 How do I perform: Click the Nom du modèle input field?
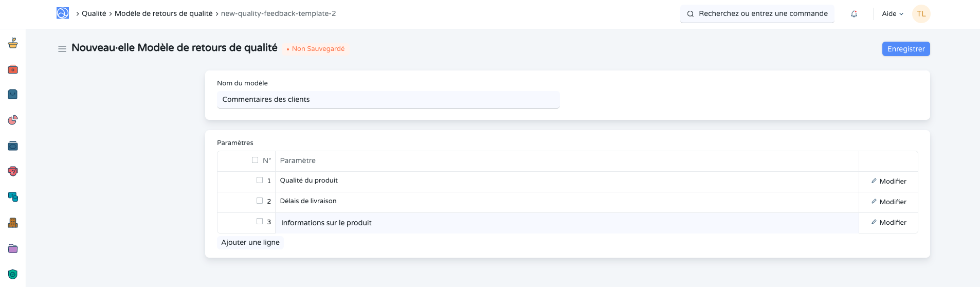tap(388, 100)
